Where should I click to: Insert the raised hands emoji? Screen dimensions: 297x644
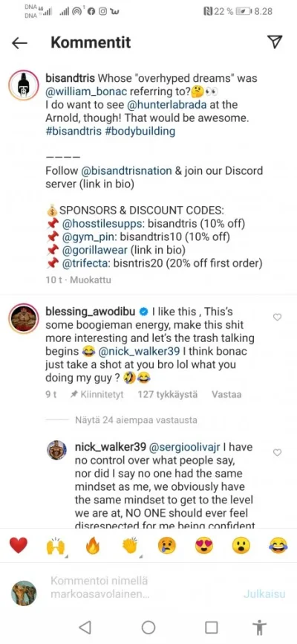point(55,546)
